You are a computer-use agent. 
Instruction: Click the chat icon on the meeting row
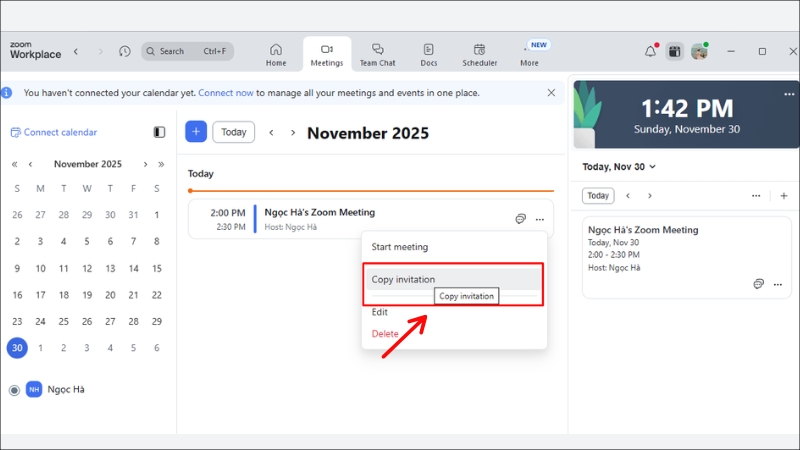pos(520,219)
